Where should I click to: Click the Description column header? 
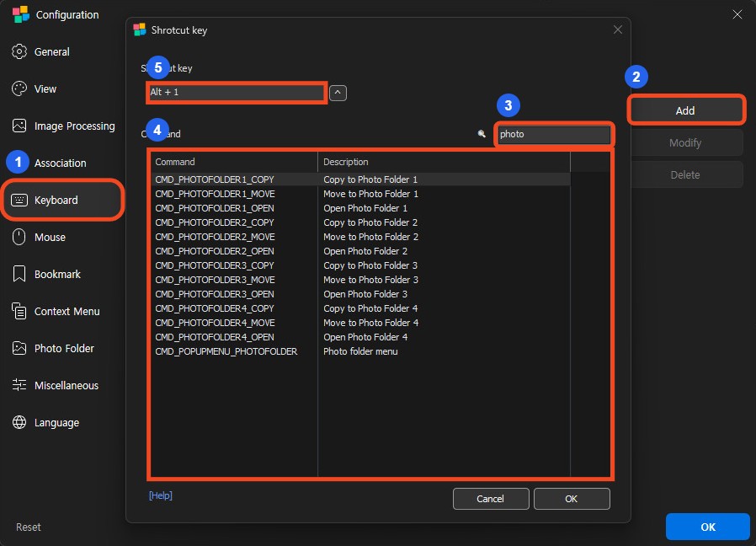tap(444, 162)
